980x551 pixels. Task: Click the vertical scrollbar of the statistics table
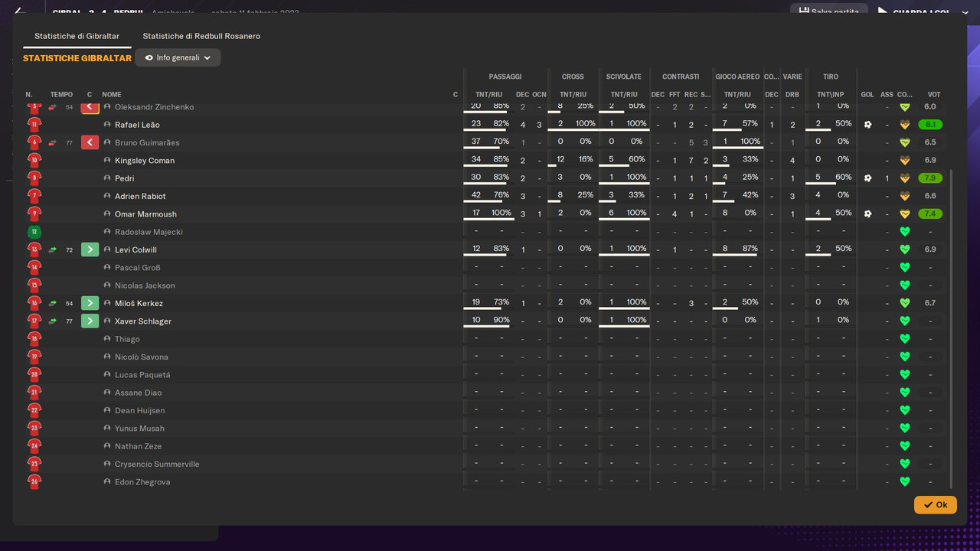tap(951, 329)
